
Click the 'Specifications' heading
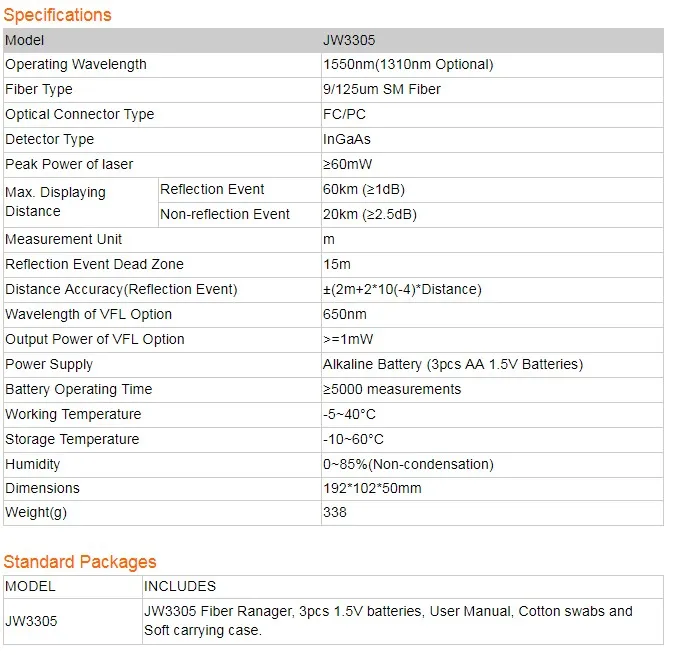pyautogui.click(x=58, y=15)
